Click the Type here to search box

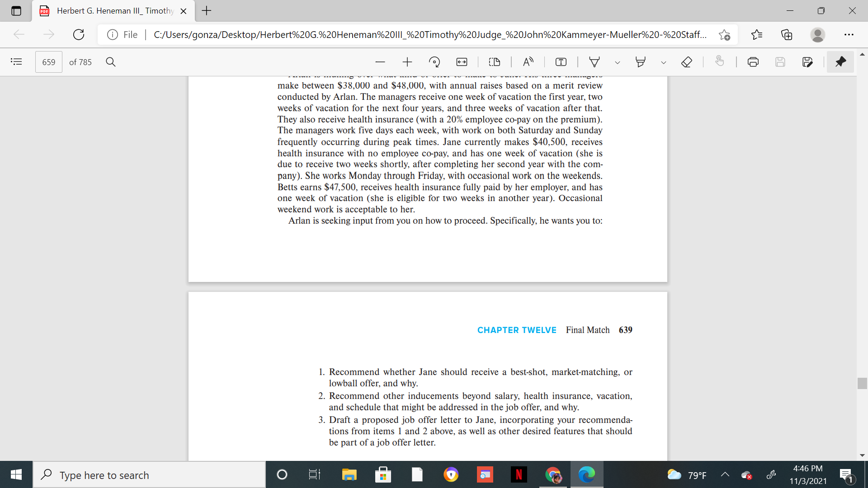tap(149, 475)
